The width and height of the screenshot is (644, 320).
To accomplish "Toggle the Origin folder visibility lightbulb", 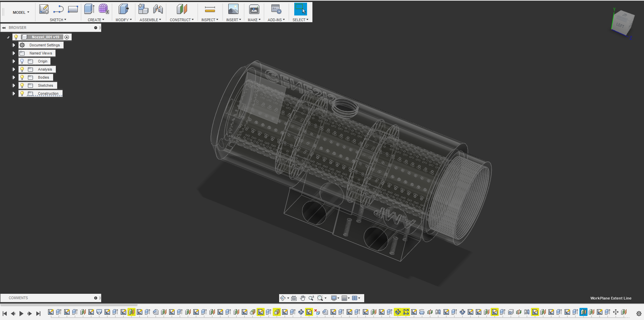I will click(x=22, y=61).
